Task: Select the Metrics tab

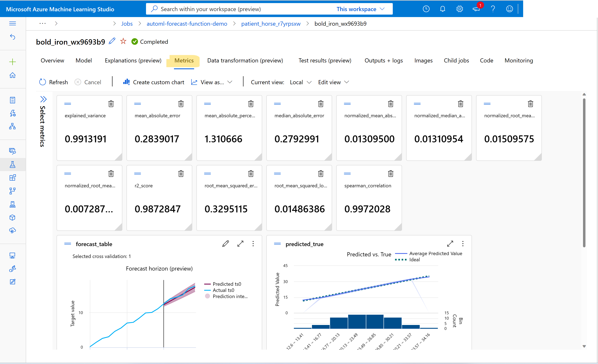Action: 184,60
